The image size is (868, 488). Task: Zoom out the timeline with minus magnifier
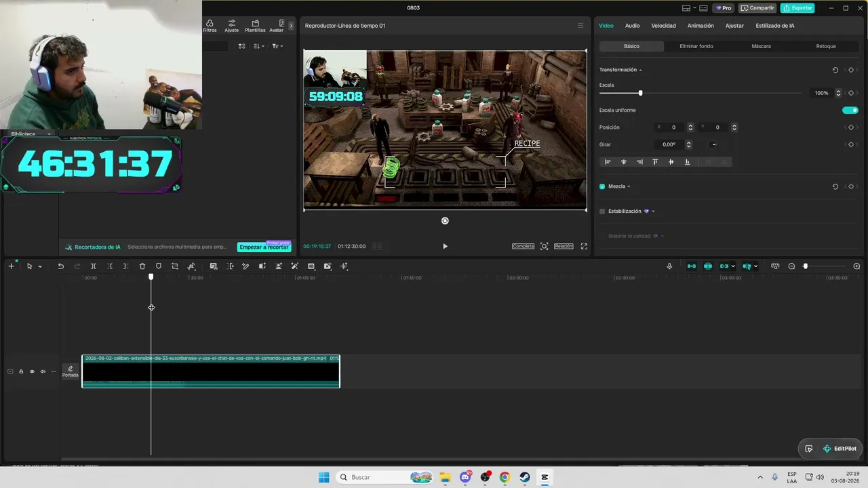point(791,266)
